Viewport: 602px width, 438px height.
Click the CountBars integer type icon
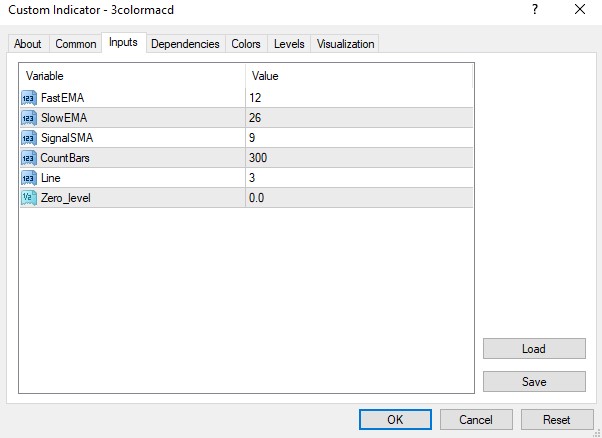(x=28, y=157)
